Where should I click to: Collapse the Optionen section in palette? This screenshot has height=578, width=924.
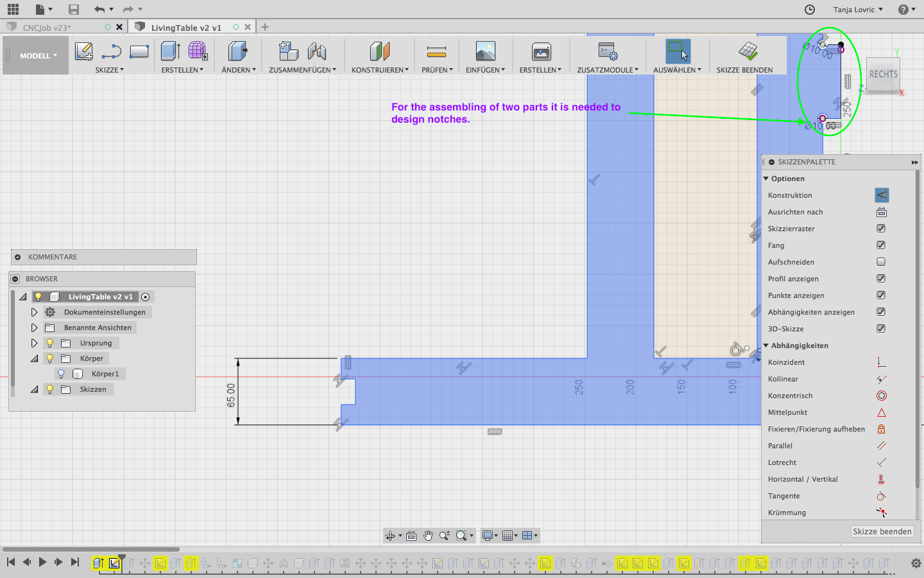(x=766, y=179)
